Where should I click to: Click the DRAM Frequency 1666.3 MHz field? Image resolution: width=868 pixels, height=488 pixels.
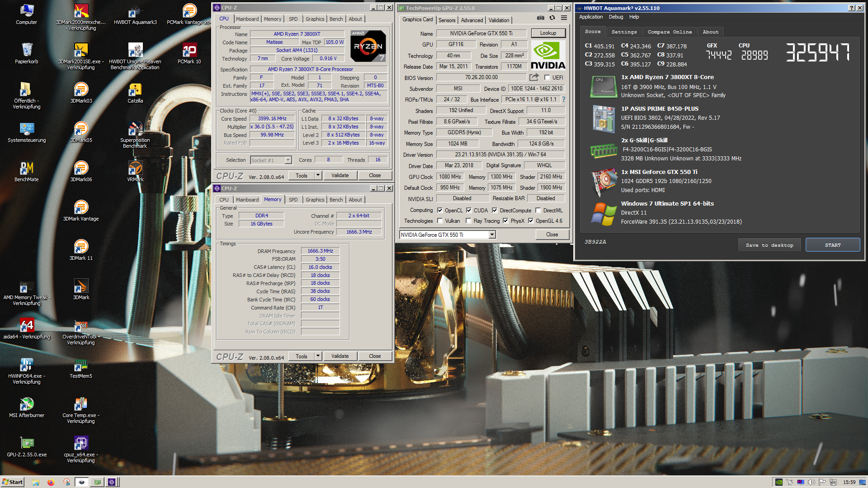pyautogui.click(x=320, y=251)
